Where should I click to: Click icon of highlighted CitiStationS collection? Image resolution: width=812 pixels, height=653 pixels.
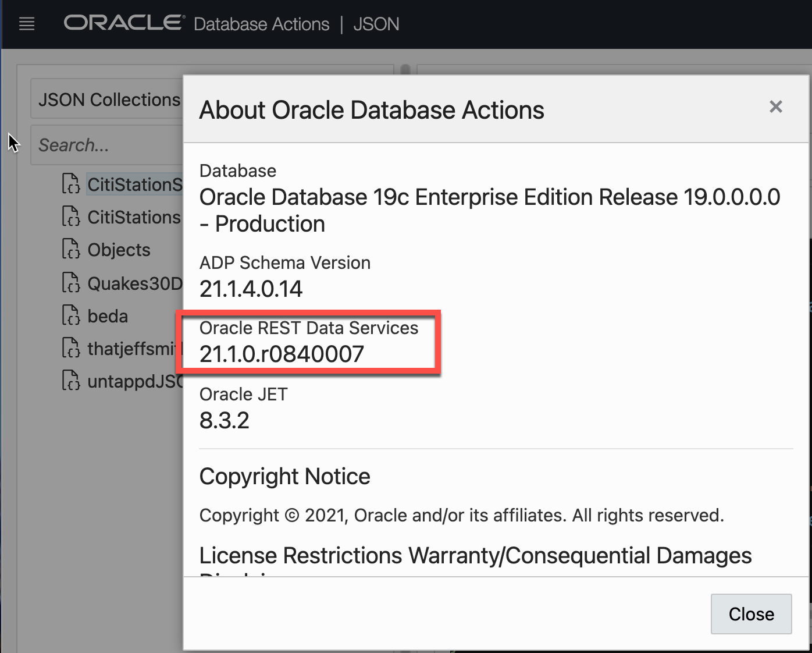[x=70, y=184]
